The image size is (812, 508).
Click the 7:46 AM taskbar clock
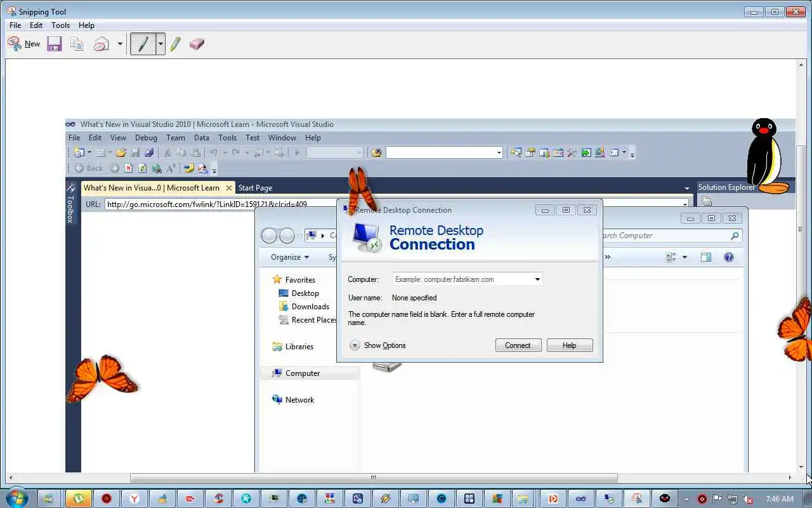point(780,498)
